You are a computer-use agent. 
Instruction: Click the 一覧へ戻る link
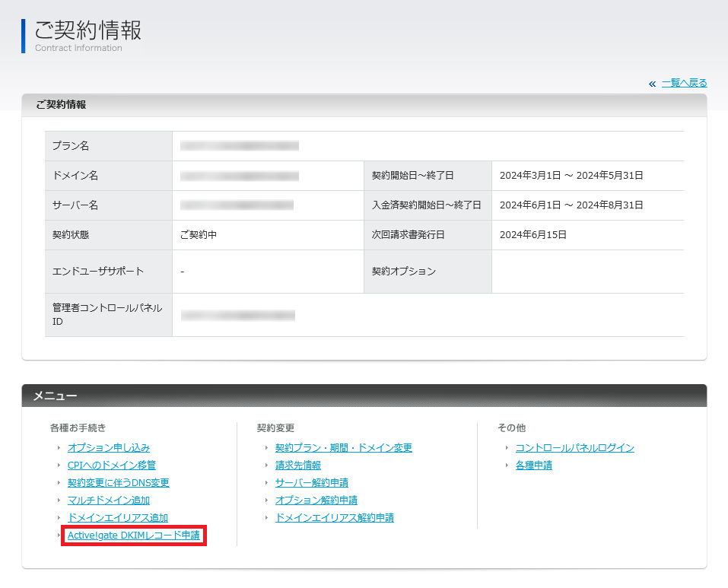click(x=684, y=83)
